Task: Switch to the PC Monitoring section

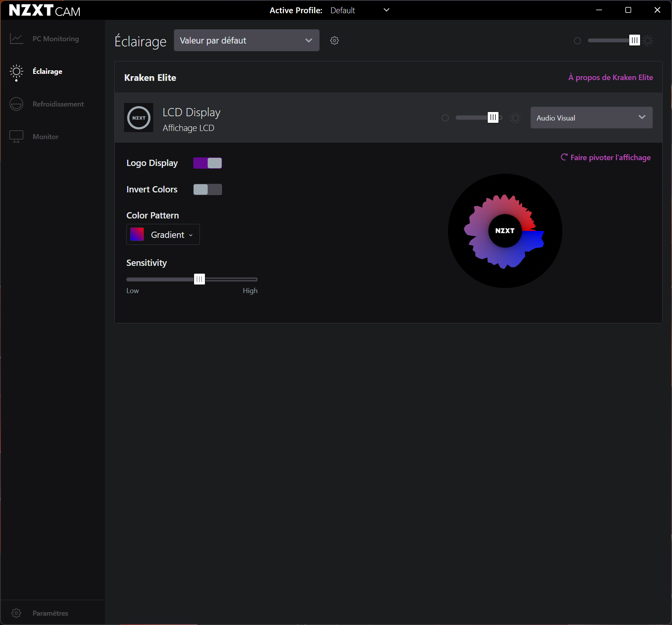Action: coord(56,39)
